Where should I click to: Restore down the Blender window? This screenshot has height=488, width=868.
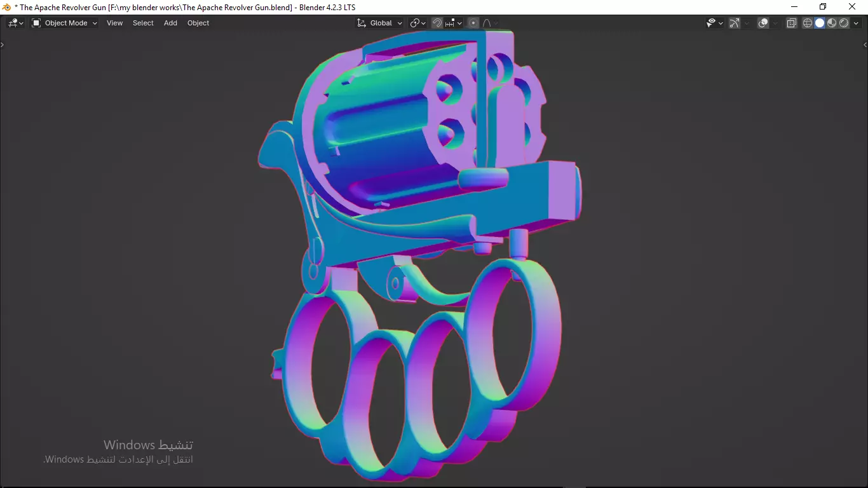click(823, 7)
